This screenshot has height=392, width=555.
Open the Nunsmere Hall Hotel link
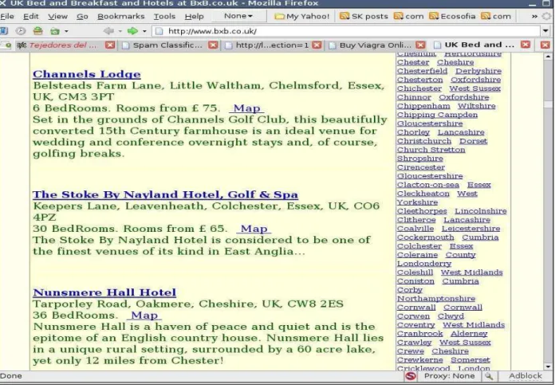coord(104,292)
